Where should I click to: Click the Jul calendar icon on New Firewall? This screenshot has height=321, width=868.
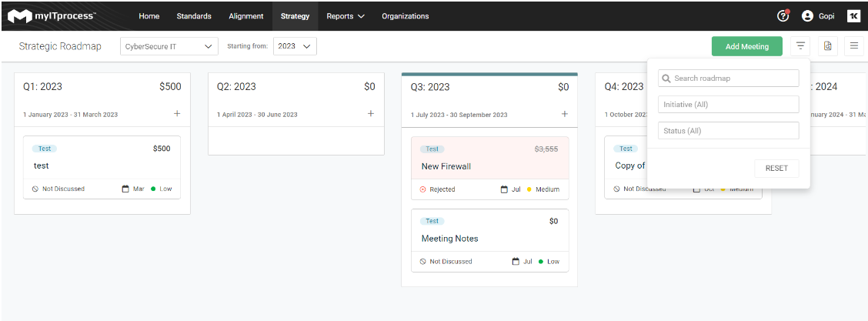coord(504,189)
